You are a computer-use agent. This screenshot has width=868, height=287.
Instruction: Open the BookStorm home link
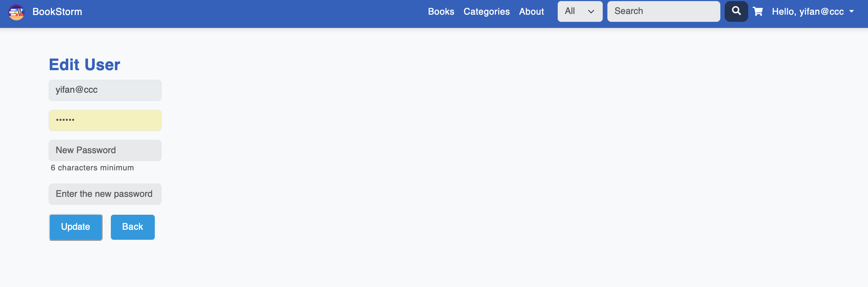(57, 12)
